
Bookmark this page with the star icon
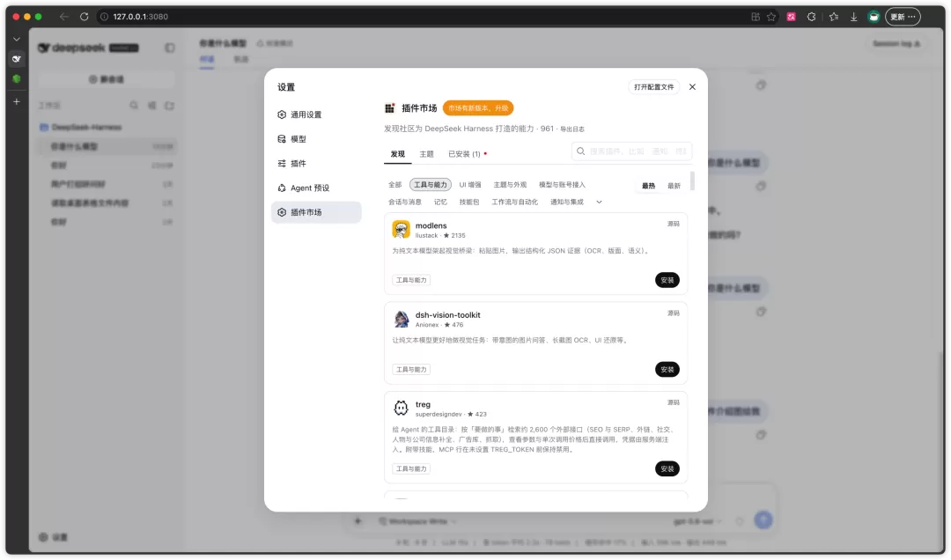click(x=770, y=17)
